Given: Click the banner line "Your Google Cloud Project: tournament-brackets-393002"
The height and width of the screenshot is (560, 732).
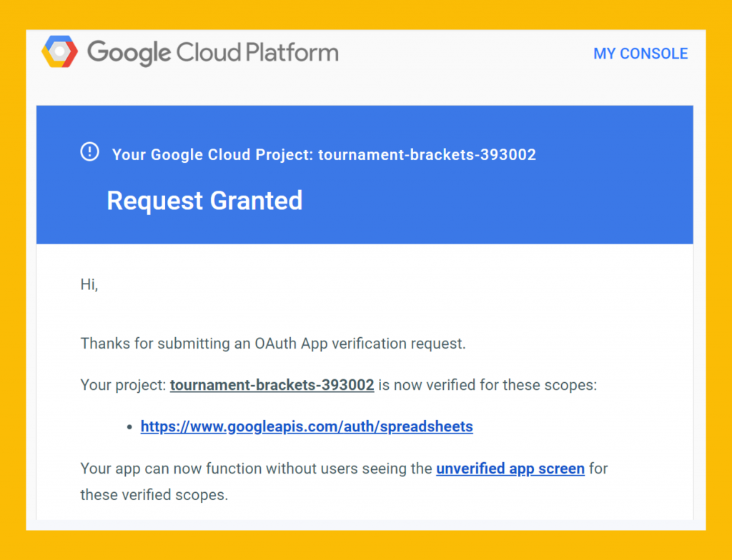Looking at the screenshot, I should [324, 154].
